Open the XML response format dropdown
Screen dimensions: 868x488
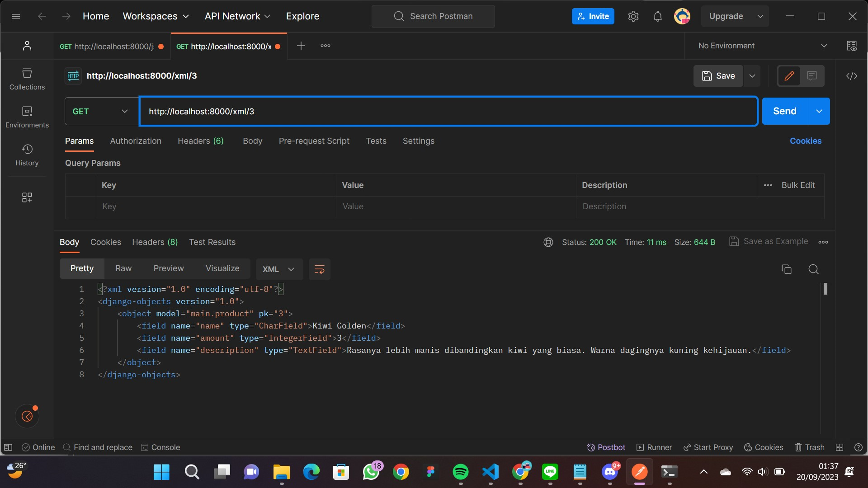(278, 269)
